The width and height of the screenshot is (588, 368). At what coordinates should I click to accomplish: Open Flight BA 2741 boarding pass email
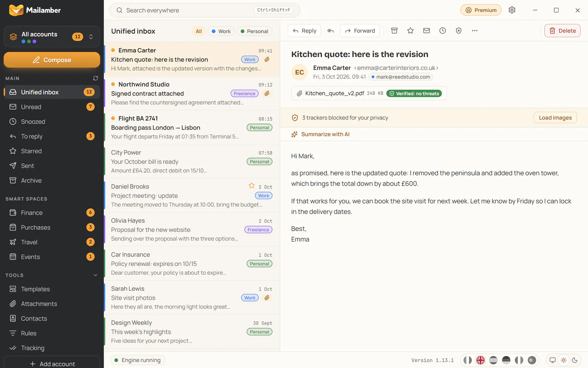(x=192, y=128)
